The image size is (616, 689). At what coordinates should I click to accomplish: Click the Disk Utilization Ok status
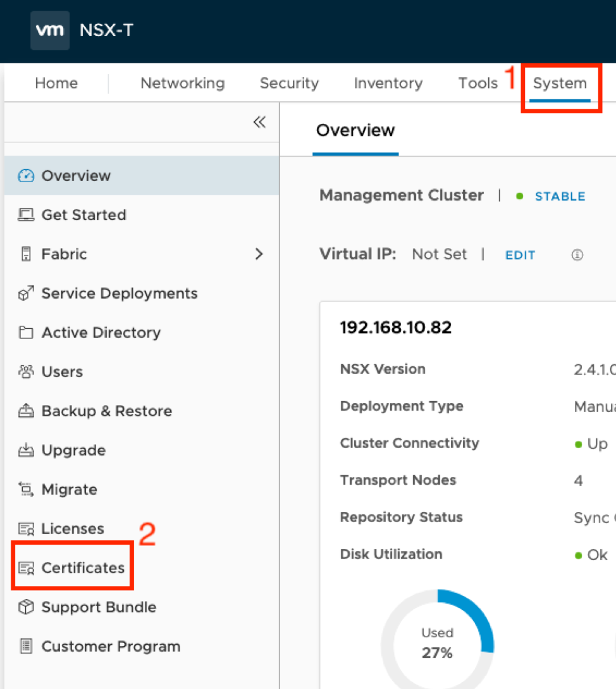tap(591, 555)
